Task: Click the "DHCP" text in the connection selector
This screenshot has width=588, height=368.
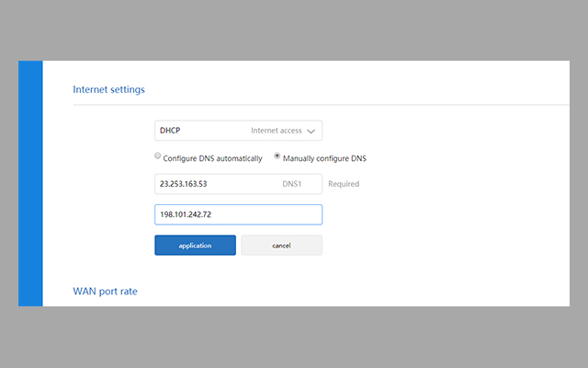Action: tap(170, 132)
